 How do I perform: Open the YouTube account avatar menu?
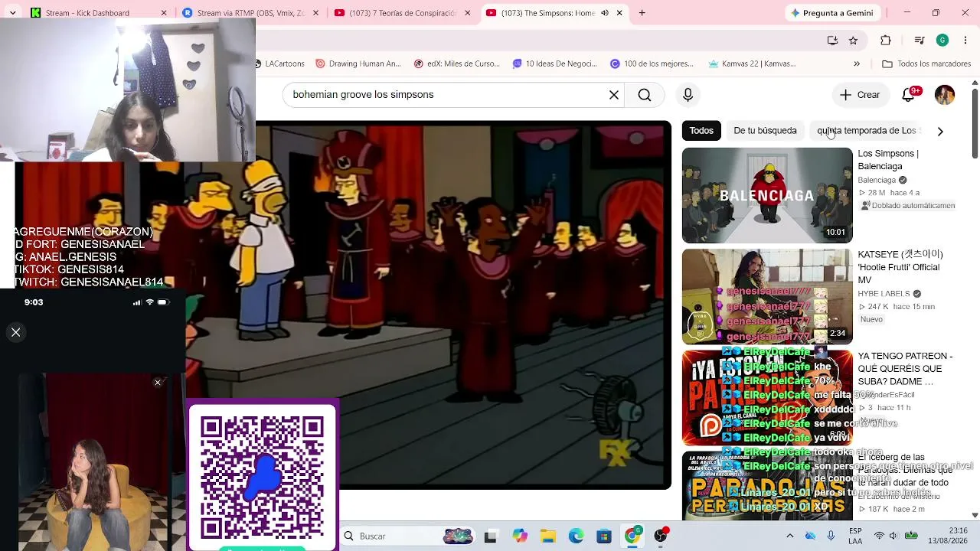pos(945,95)
